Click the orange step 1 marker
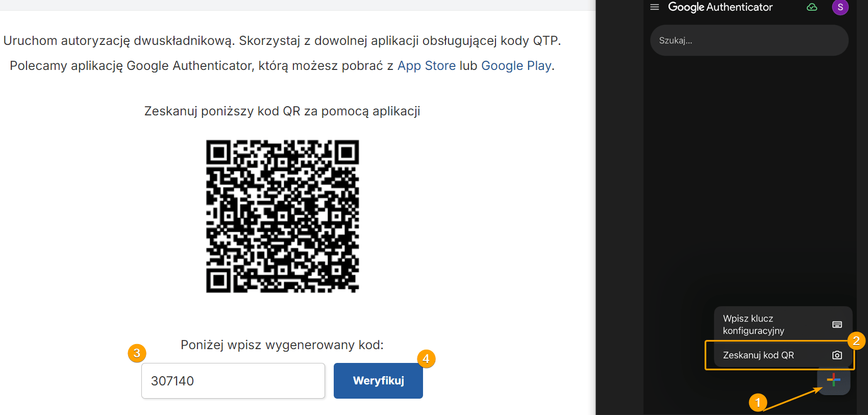Screen dimensions: 868x415 tap(758, 402)
